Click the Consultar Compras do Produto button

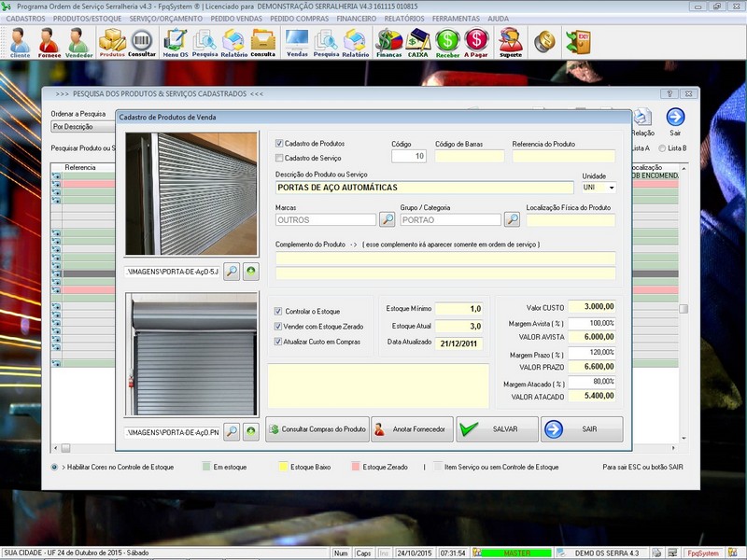point(317,429)
